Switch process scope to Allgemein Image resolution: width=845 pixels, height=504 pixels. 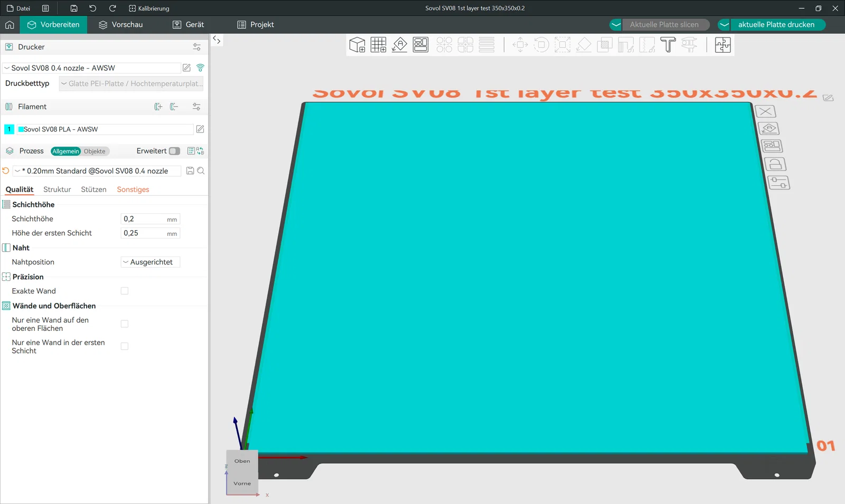pyautogui.click(x=65, y=151)
